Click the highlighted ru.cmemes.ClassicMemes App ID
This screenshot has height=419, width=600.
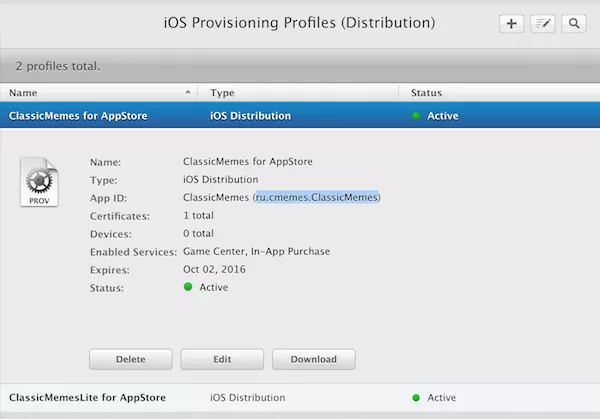[317, 197]
